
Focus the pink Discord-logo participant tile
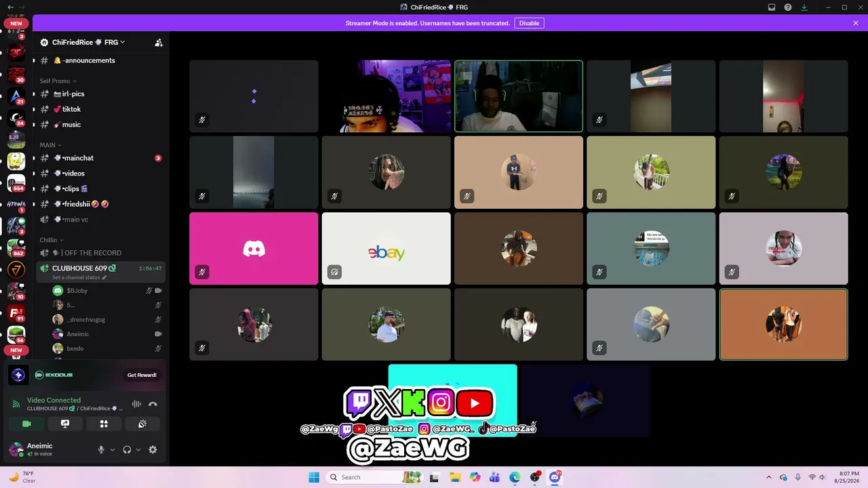point(254,249)
